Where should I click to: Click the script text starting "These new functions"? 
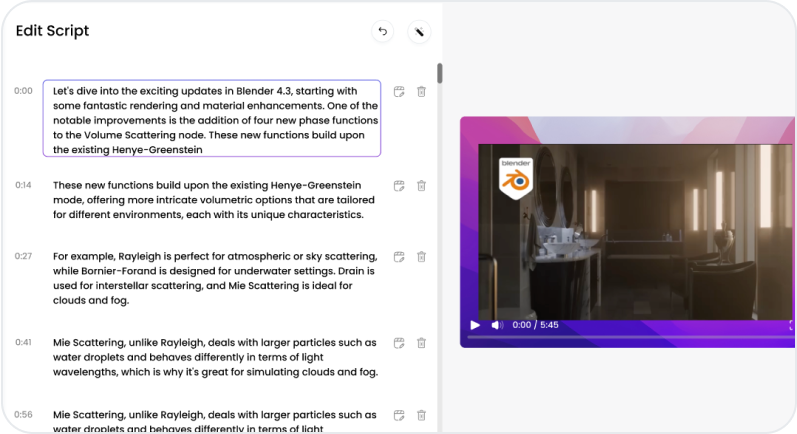pyautogui.click(x=214, y=200)
